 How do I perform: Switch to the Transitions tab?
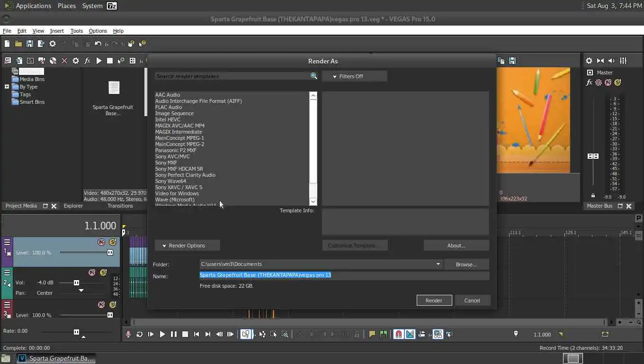(x=120, y=206)
